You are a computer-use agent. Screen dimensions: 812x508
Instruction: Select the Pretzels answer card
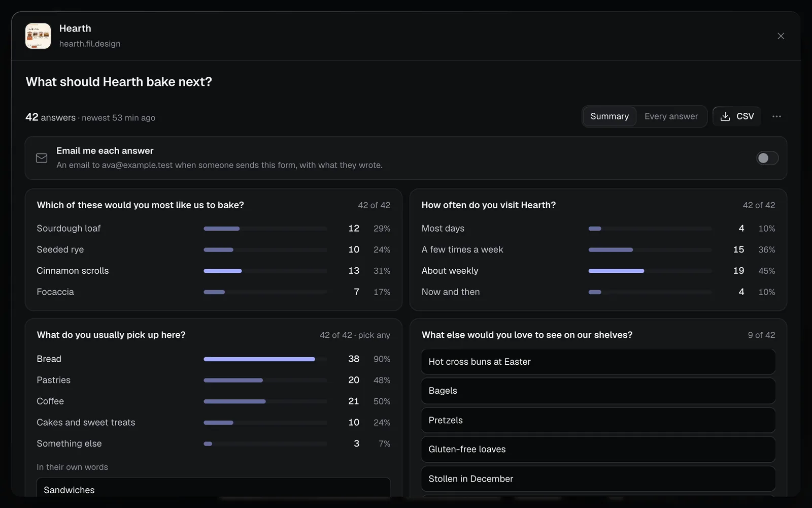click(598, 420)
